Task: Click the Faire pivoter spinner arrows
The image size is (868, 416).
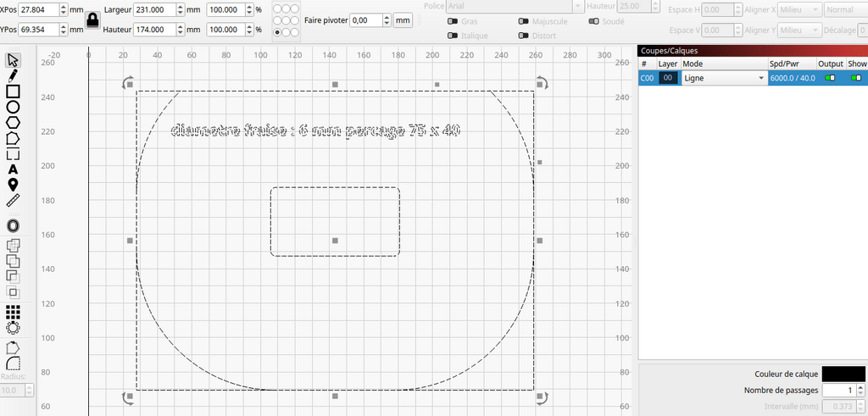Action: pyautogui.click(x=387, y=20)
